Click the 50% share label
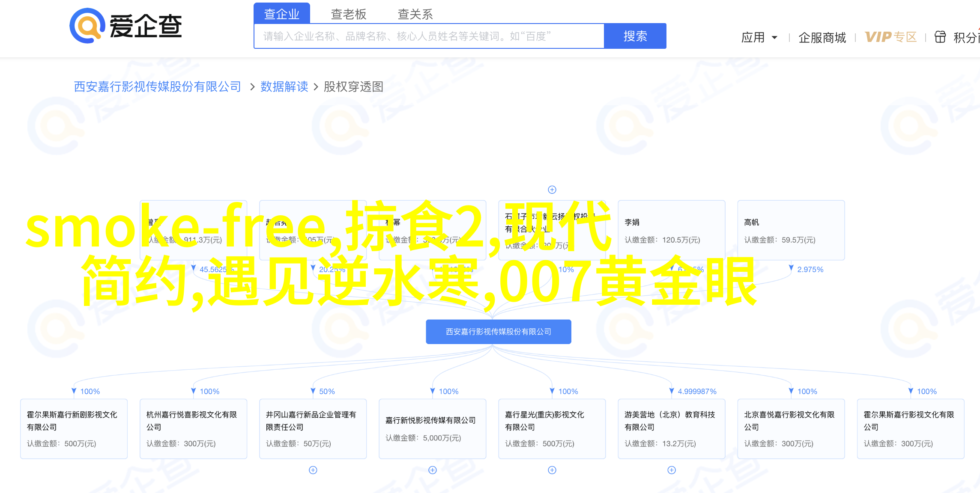This screenshot has height=493, width=980. click(x=327, y=392)
